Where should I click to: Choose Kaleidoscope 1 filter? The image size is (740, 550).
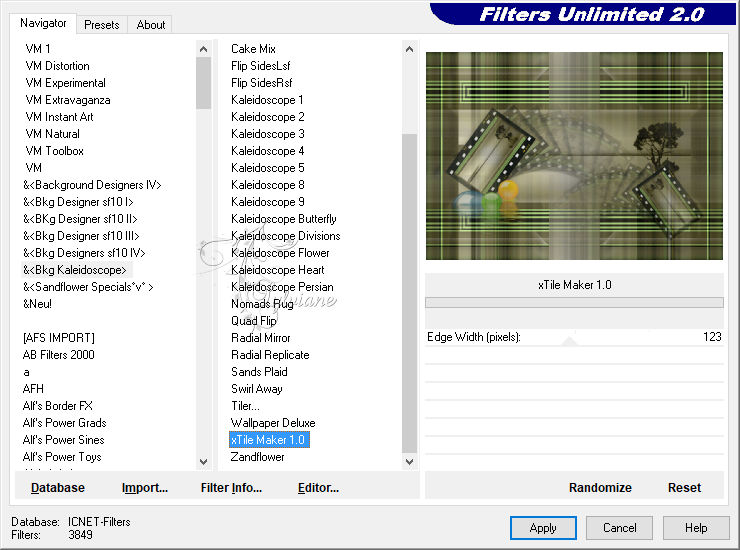tap(267, 100)
